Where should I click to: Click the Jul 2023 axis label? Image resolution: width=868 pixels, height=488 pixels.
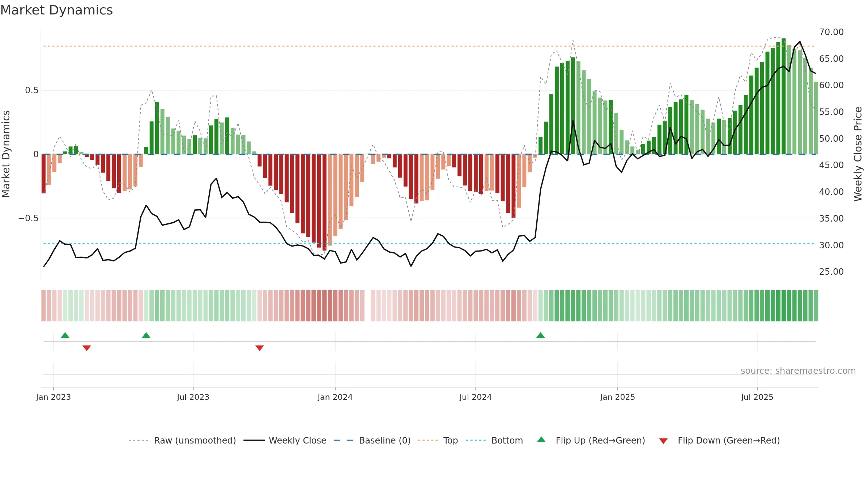(x=193, y=397)
